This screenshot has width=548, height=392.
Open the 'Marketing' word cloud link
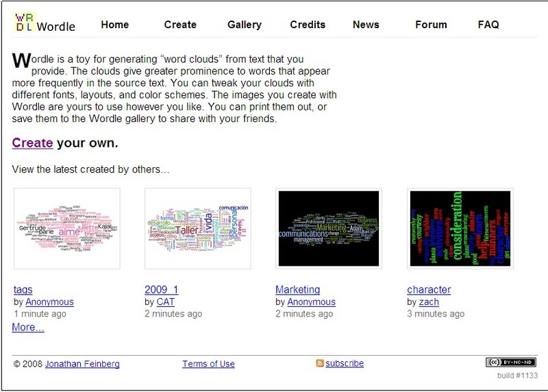(297, 289)
